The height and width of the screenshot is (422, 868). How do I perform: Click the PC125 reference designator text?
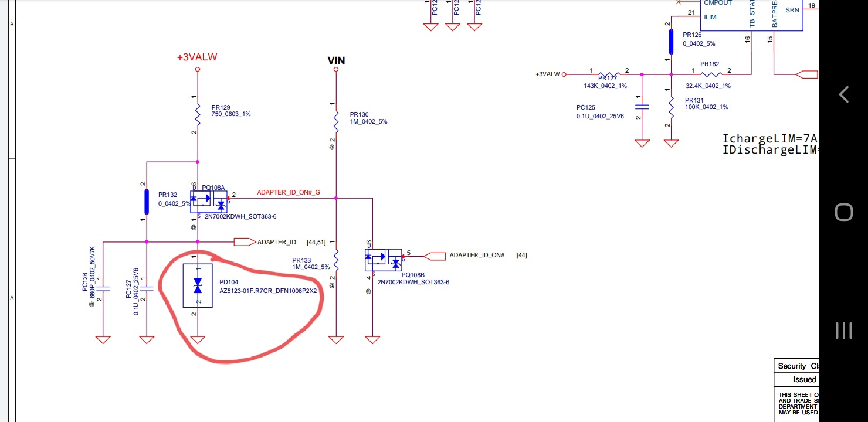point(586,108)
